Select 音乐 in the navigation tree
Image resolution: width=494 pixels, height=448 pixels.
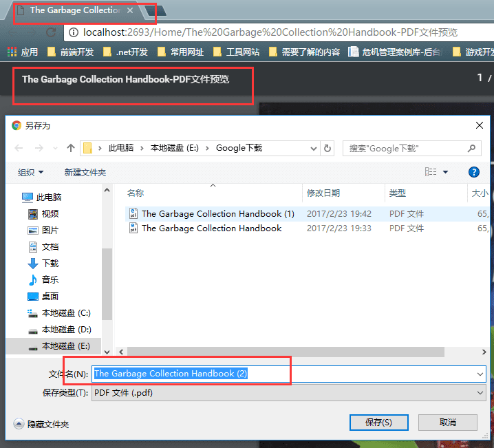(43, 280)
